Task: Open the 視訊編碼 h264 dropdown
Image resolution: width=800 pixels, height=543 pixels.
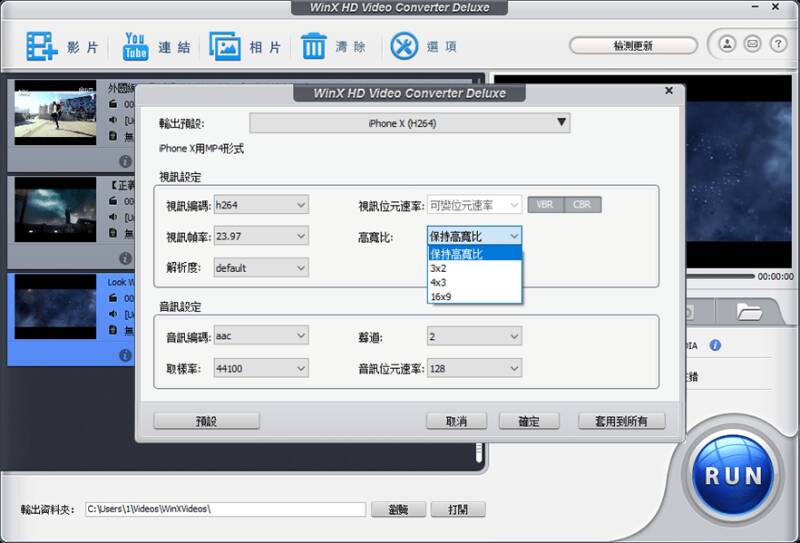Action: tap(261, 205)
